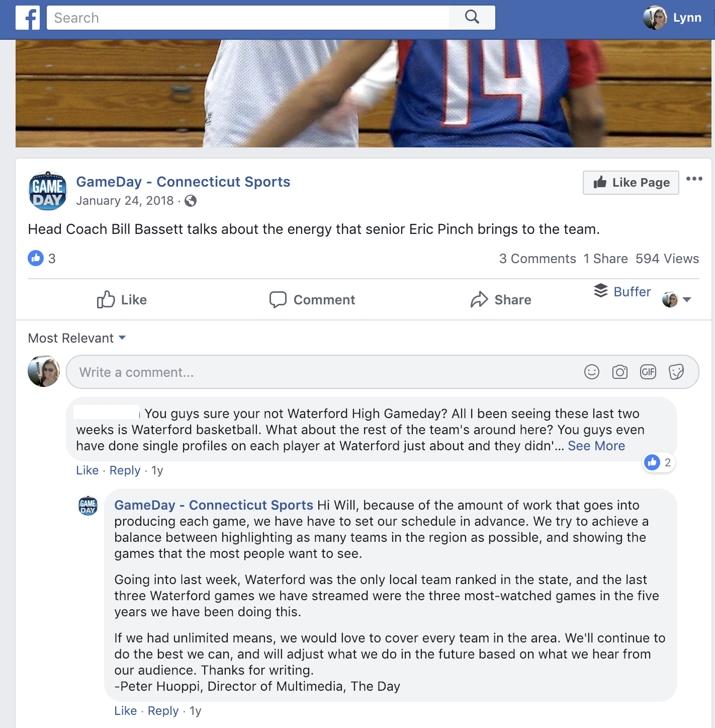Click the Share button on the post
715x728 pixels.
click(x=501, y=299)
